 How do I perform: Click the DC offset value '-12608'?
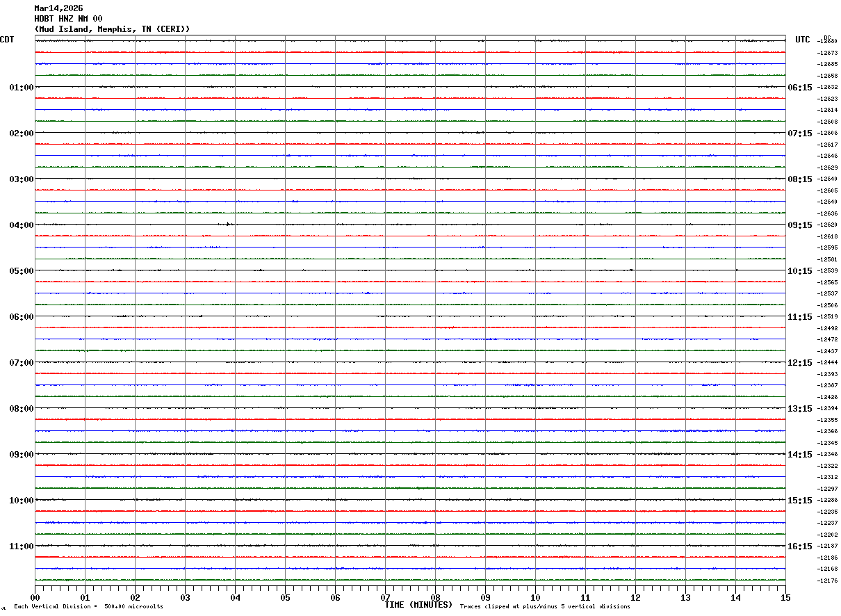pos(827,122)
